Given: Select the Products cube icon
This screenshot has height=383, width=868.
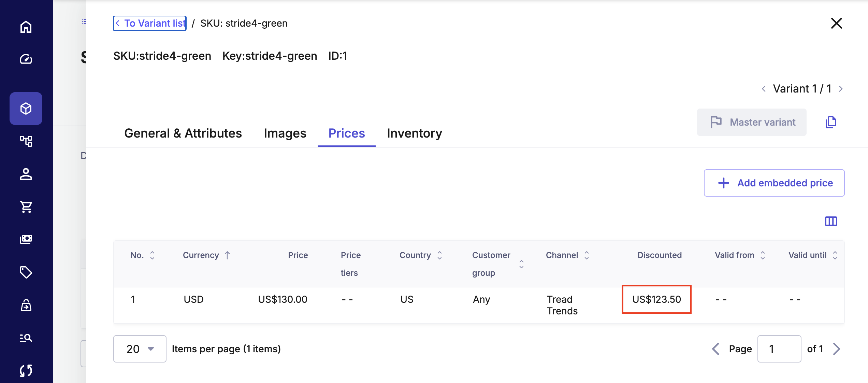Looking at the screenshot, I should tap(26, 109).
